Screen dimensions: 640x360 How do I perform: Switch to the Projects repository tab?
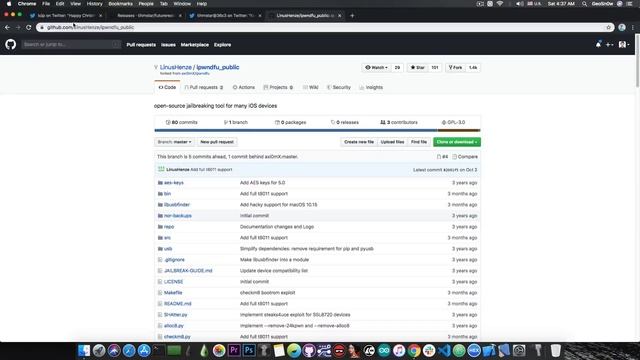(x=278, y=87)
